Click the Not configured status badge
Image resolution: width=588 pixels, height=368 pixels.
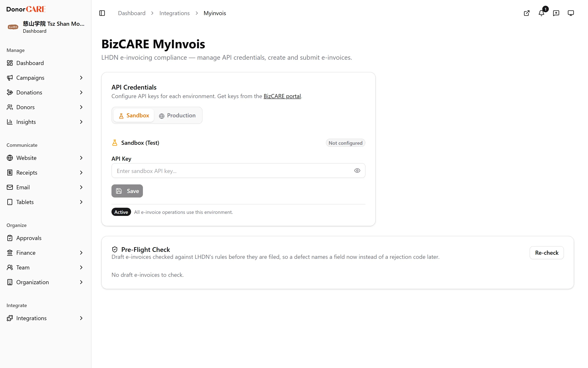point(345,143)
